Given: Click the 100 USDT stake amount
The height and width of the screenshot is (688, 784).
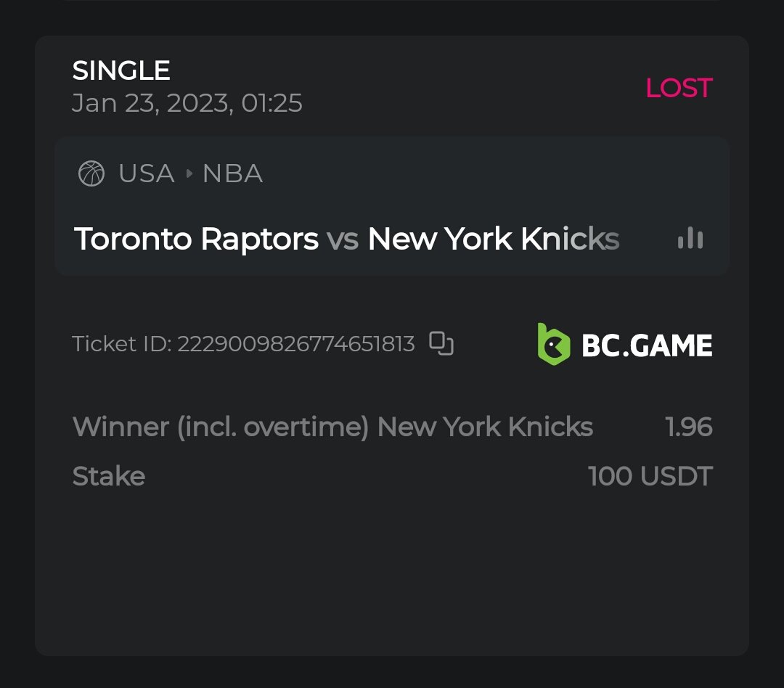Looking at the screenshot, I should pos(650,477).
